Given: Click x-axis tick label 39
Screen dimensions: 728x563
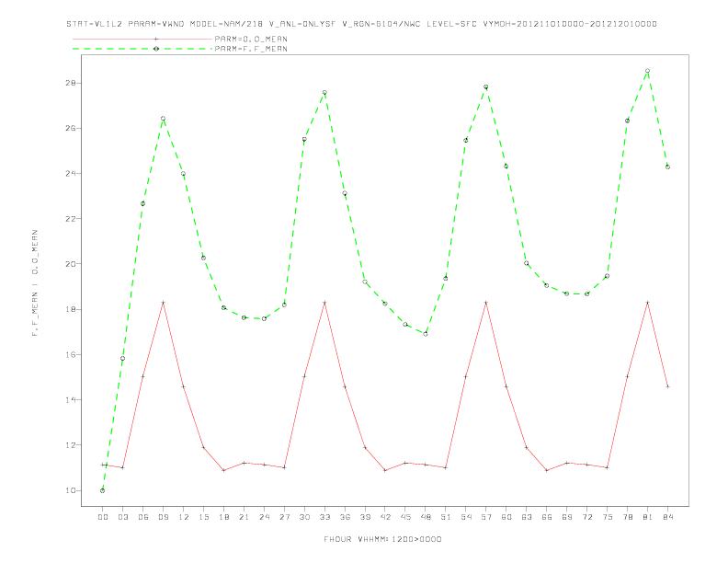Looking at the screenshot, I should tap(365, 517).
